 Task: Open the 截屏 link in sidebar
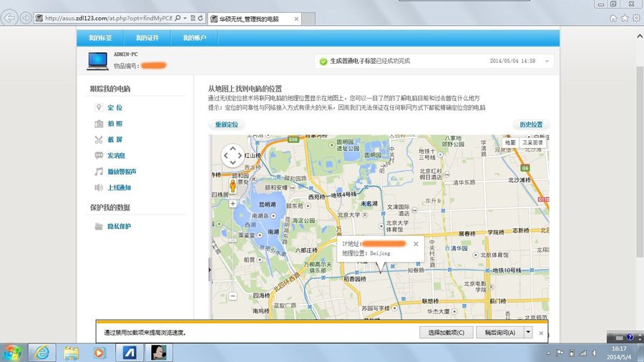(x=115, y=140)
